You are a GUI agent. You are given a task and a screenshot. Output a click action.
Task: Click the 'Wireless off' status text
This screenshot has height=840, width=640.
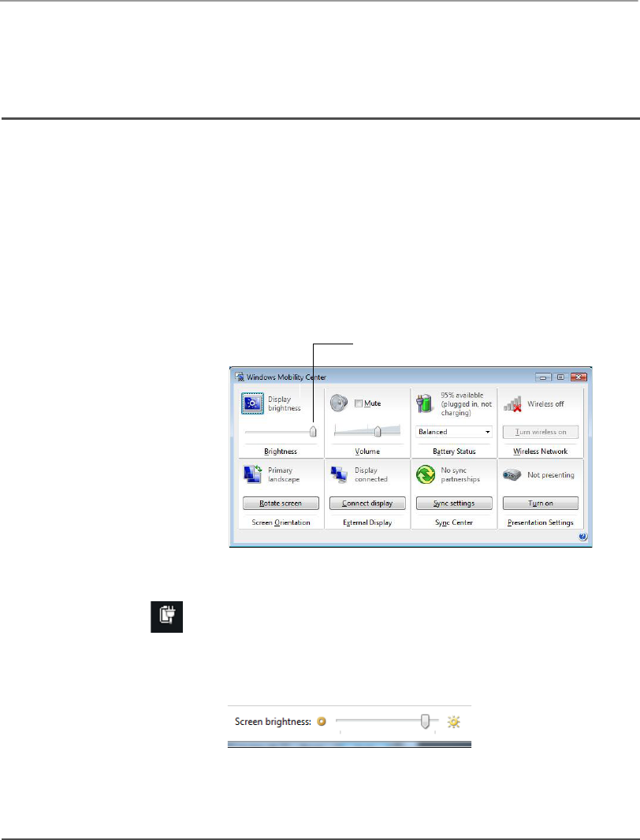point(545,404)
